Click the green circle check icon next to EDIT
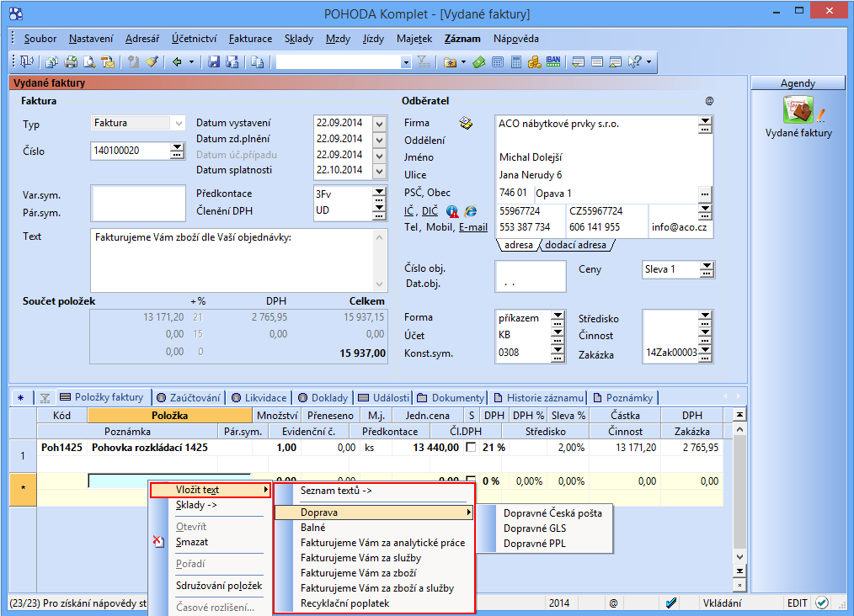 pyautogui.click(x=822, y=603)
